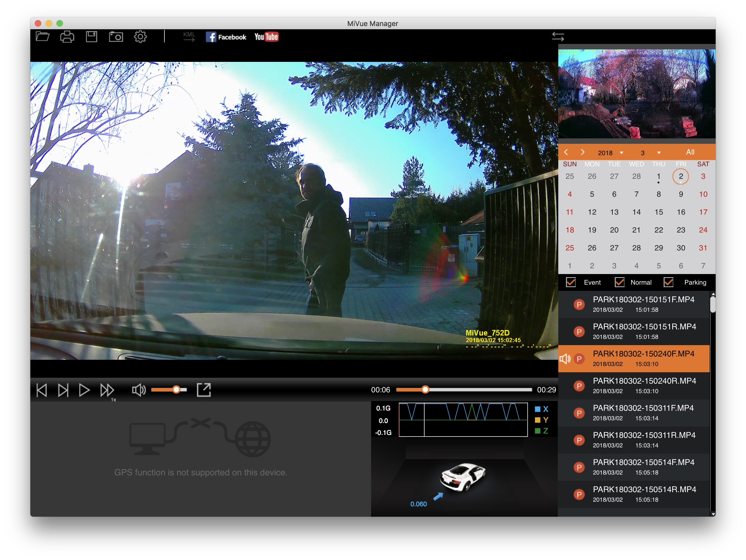Select PARK180302-150151R.MP4 file

634,331
